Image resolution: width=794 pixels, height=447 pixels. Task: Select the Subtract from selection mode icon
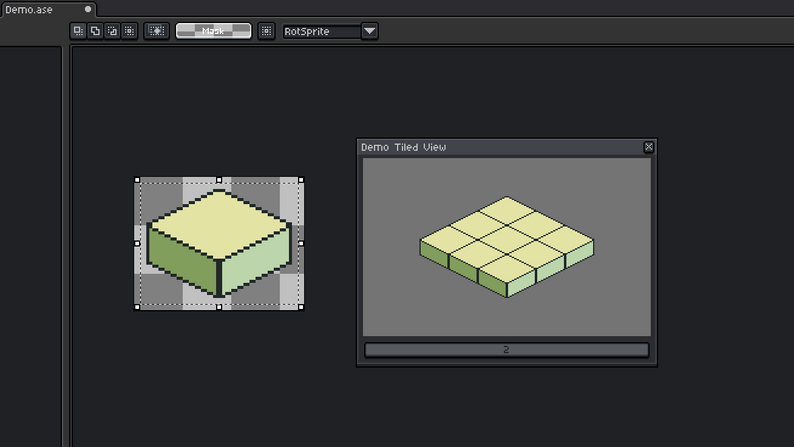point(112,31)
